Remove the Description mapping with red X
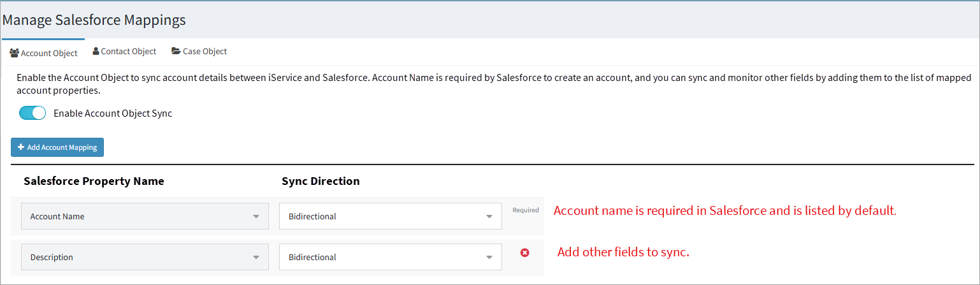980x285 pixels. 525,252
